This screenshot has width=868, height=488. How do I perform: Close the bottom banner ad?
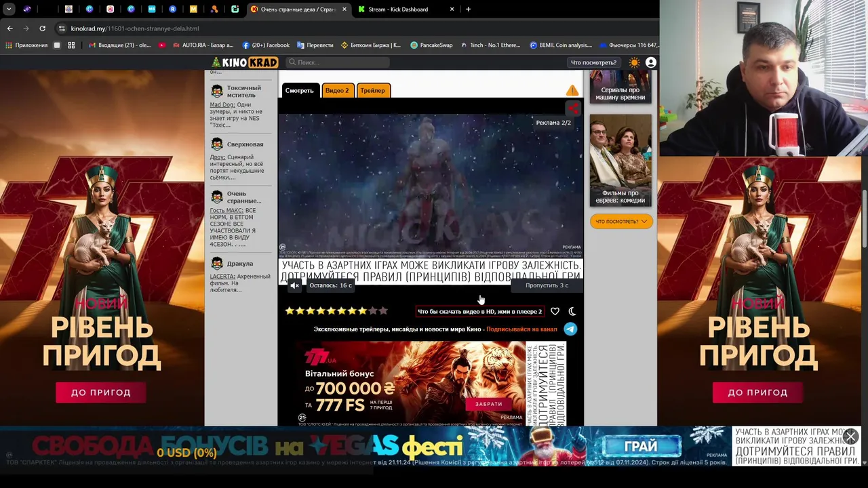(x=850, y=436)
